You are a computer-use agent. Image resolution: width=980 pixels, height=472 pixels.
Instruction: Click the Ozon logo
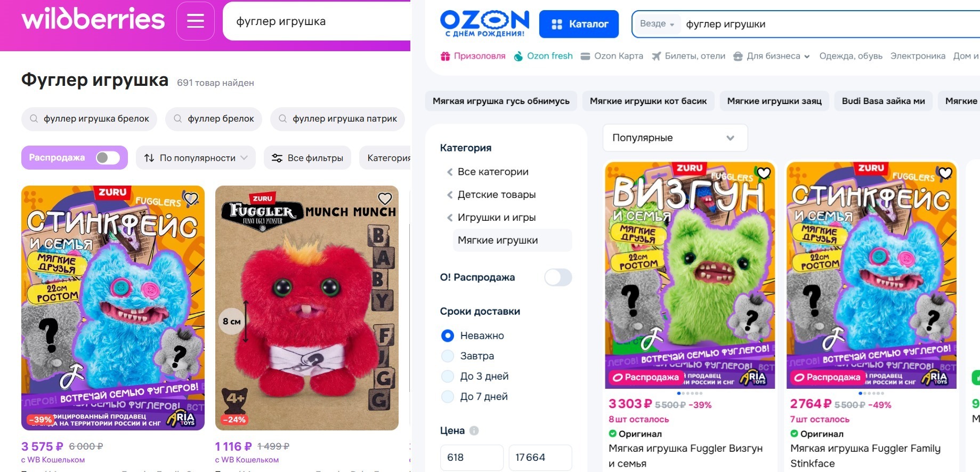click(x=484, y=24)
